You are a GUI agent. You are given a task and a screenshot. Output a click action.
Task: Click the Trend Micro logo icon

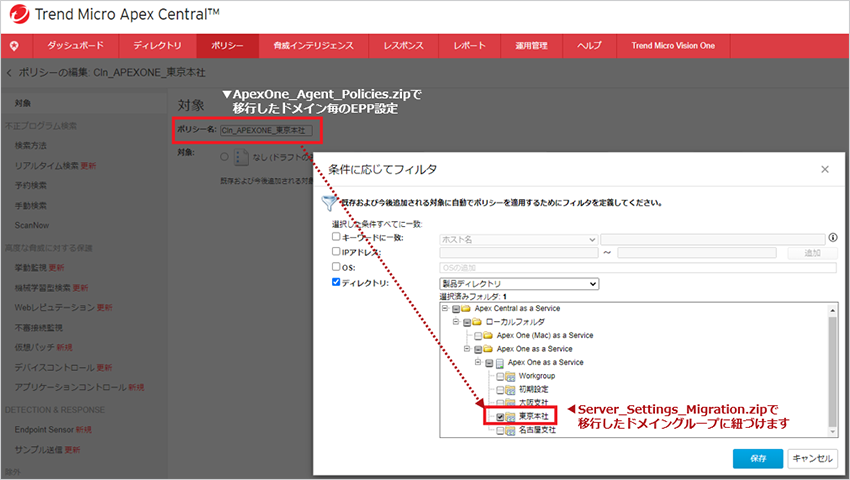[19, 15]
